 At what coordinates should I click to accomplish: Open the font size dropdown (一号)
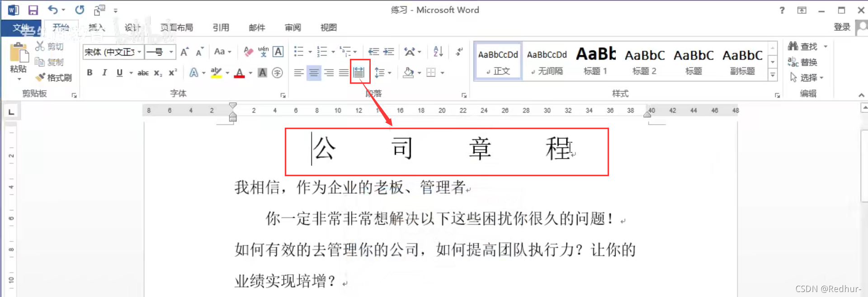[x=171, y=52]
